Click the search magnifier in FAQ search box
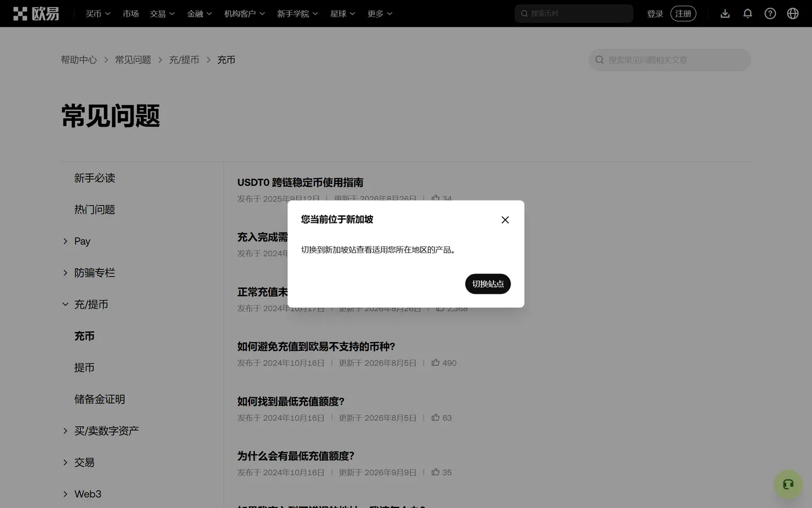Viewport: 812px width, 508px height. [600, 60]
